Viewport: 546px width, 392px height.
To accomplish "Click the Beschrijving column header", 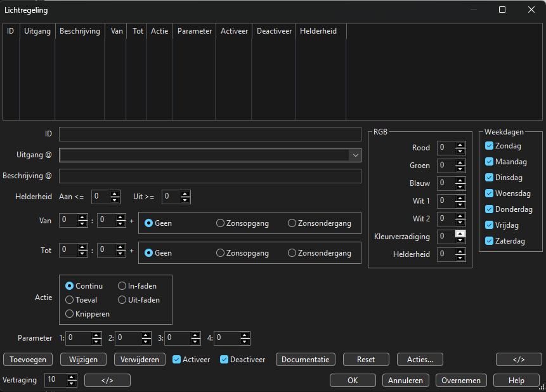I will 80,31.
